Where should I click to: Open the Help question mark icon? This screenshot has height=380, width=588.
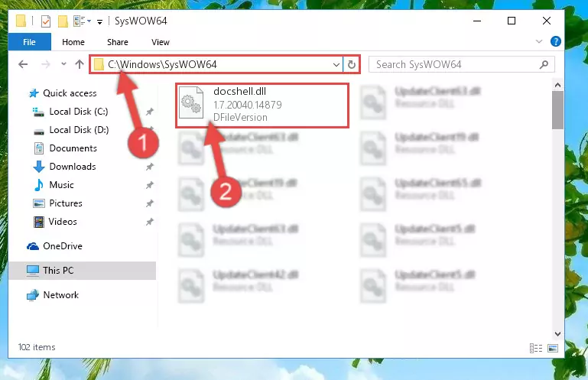tap(555, 41)
